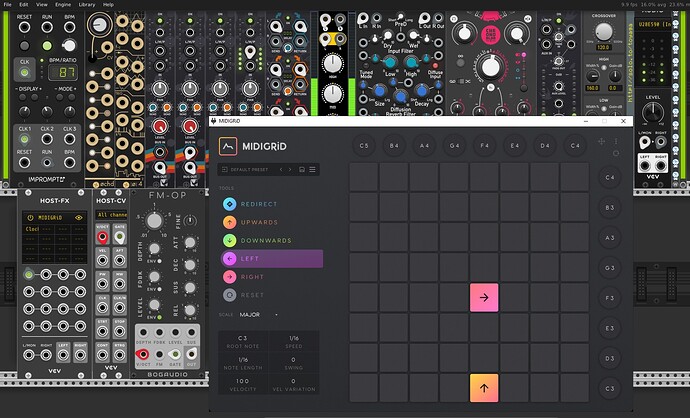This screenshot has height=418, width=690.
Task: Click the F4 column header button
Action: tap(484, 147)
